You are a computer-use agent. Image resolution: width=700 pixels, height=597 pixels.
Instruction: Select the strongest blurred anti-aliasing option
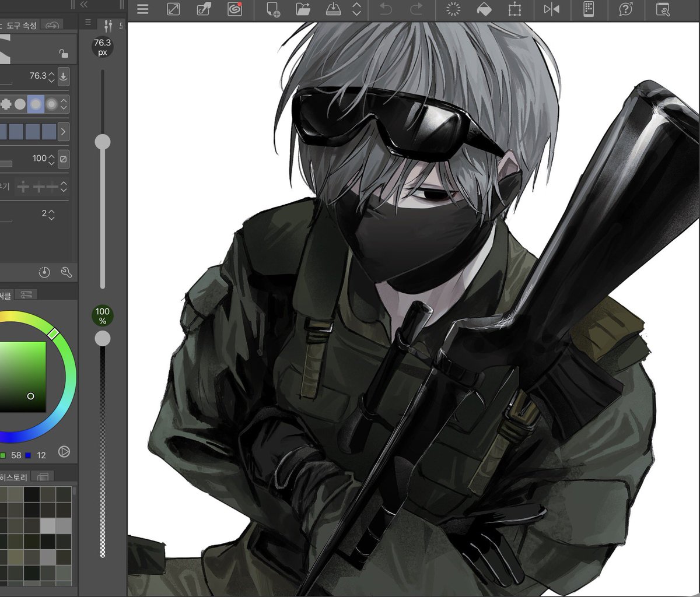(x=51, y=104)
